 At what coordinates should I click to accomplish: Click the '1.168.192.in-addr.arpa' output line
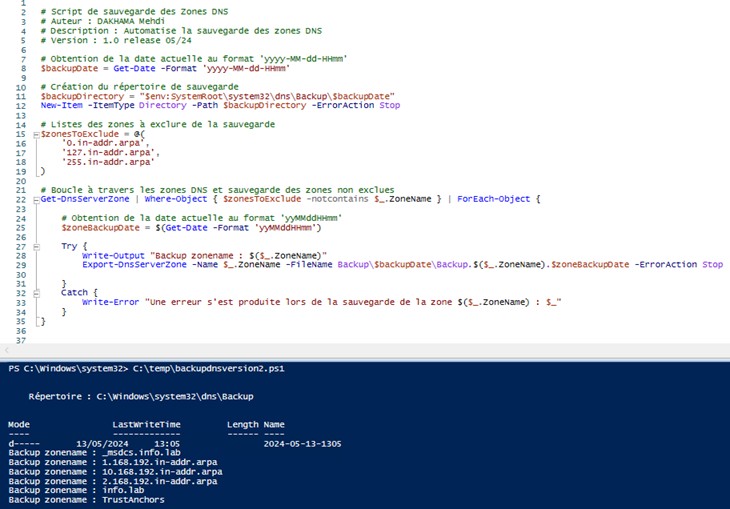113,462
